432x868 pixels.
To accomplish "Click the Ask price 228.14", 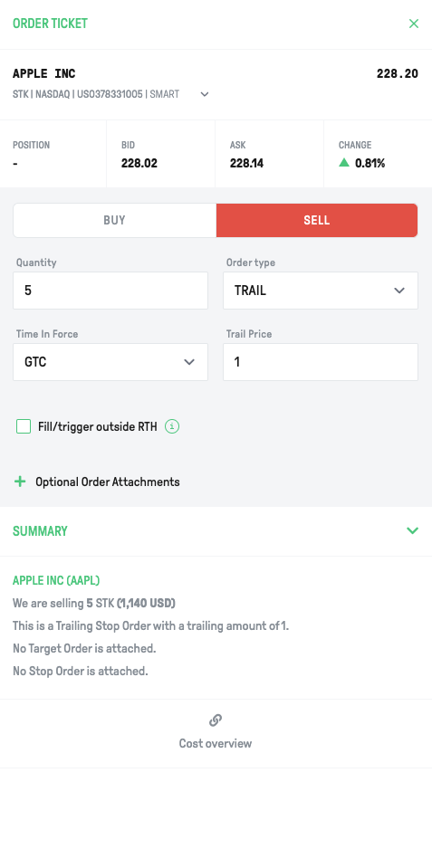I will [x=247, y=163].
